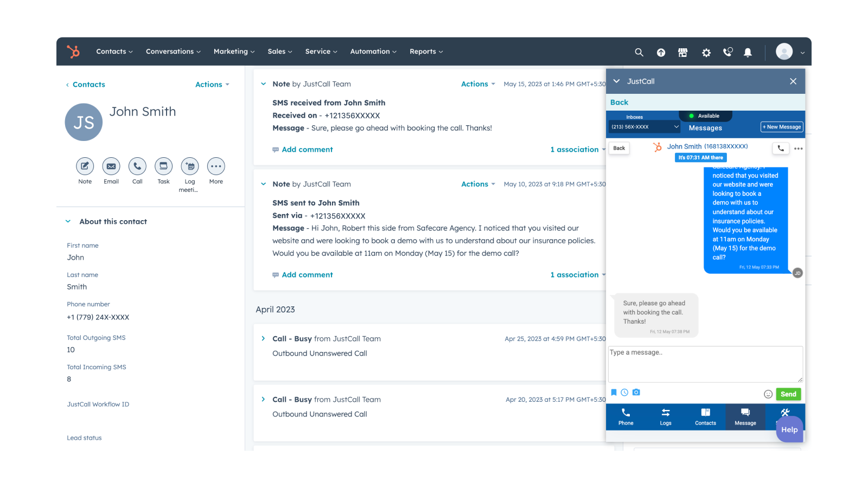
Task: Click the Email icon on John Smith's record
Action: [x=111, y=167]
